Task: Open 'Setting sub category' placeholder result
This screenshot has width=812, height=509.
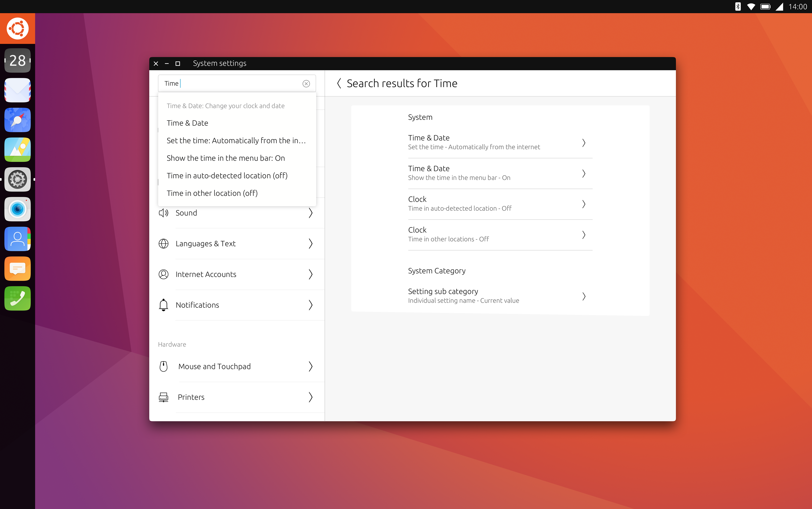Action: (500, 296)
